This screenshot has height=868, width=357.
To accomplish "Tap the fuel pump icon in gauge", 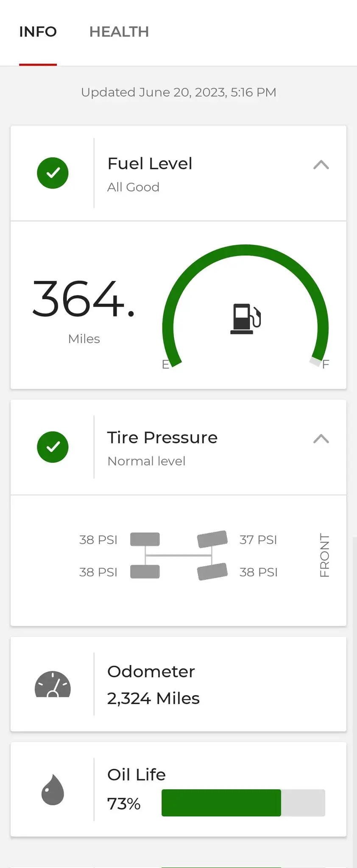I will pyautogui.click(x=245, y=319).
